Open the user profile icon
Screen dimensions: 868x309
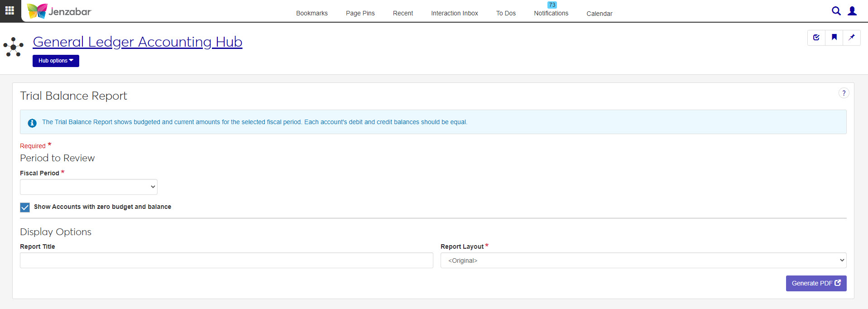click(x=852, y=11)
